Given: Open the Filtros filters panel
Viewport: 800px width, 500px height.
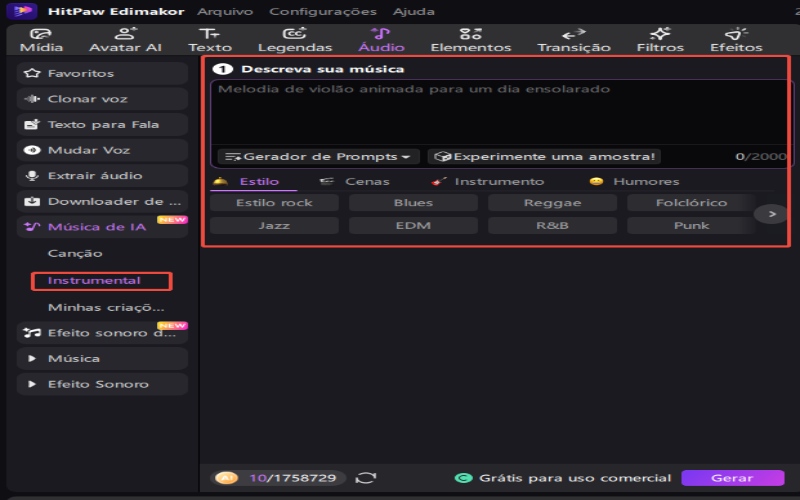Looking at the screenshot, I should click(660, 40).
